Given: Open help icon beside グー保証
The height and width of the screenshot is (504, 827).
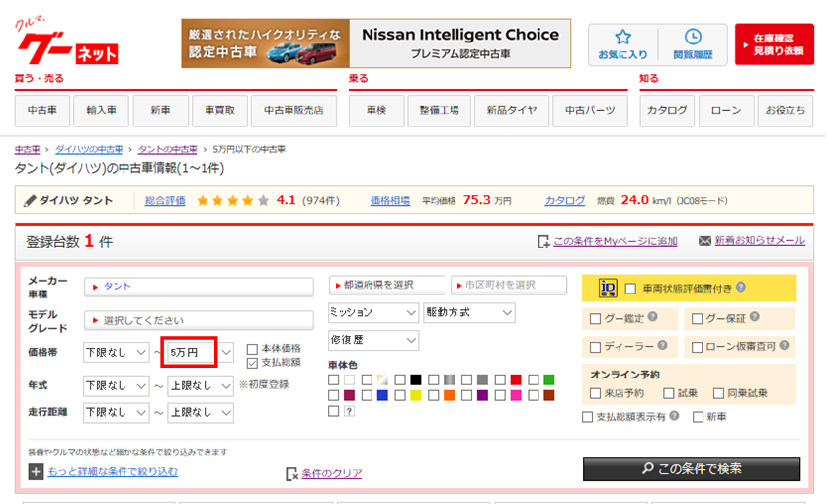Looking at the screenshot, I should coord(754,316).
